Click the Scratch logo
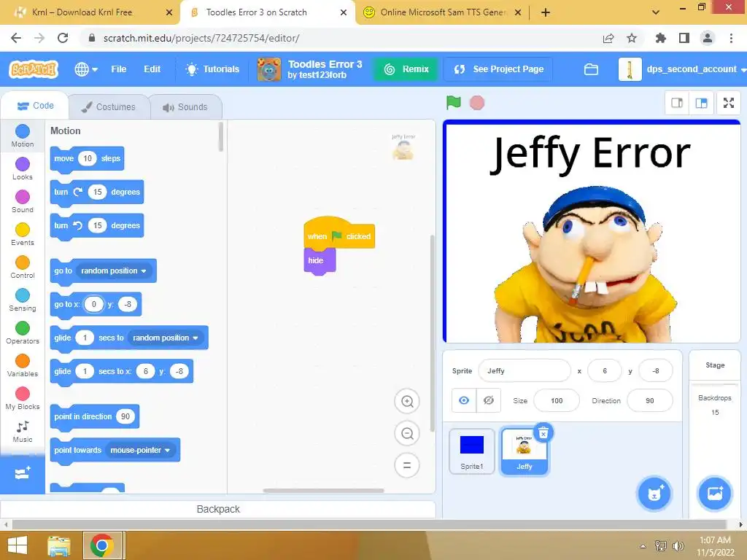The width and height of the screenshot is (747, 560). [x=34, y=69]
